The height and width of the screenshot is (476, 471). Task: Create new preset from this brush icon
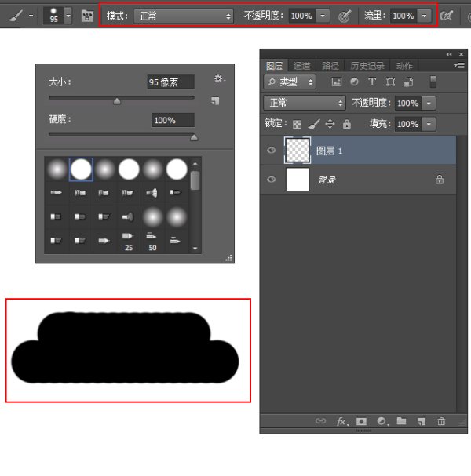(215, 100)
